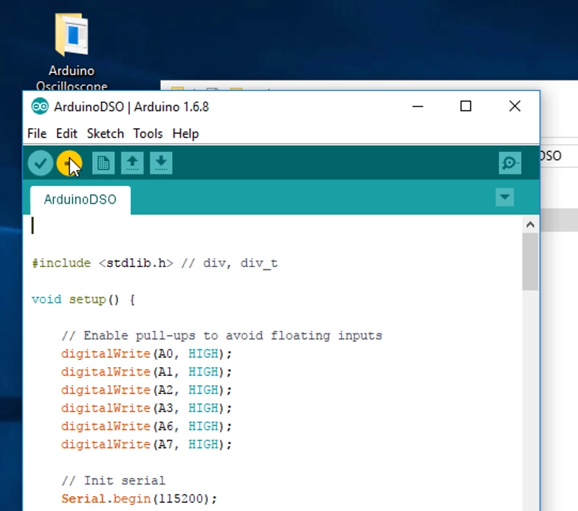Viewport: 578px width, 511px height.
Task: Create a new sketch with New icon
Action: coord(103,163)
